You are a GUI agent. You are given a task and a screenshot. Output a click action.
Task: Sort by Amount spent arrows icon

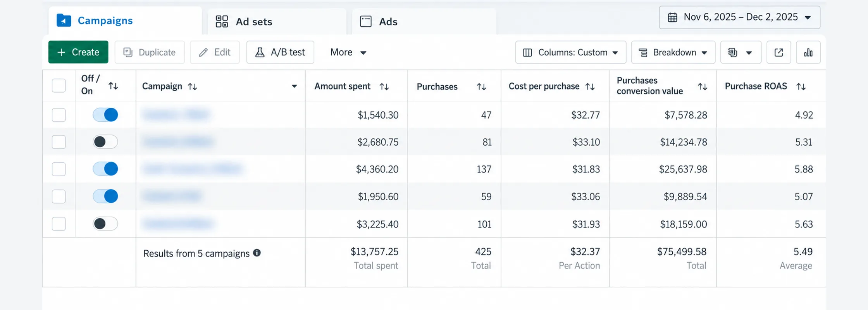384,86
